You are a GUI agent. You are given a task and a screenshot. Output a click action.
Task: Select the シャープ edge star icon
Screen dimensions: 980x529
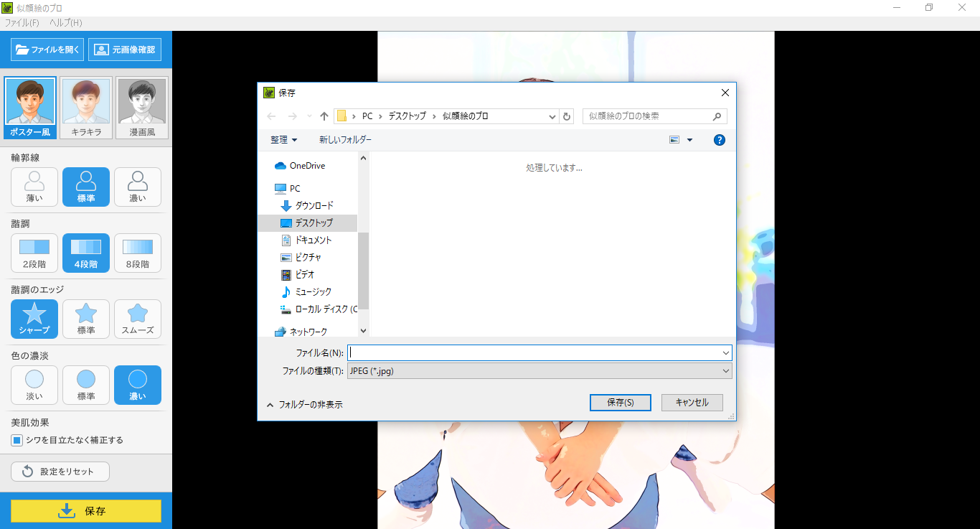tap(34, 319)
